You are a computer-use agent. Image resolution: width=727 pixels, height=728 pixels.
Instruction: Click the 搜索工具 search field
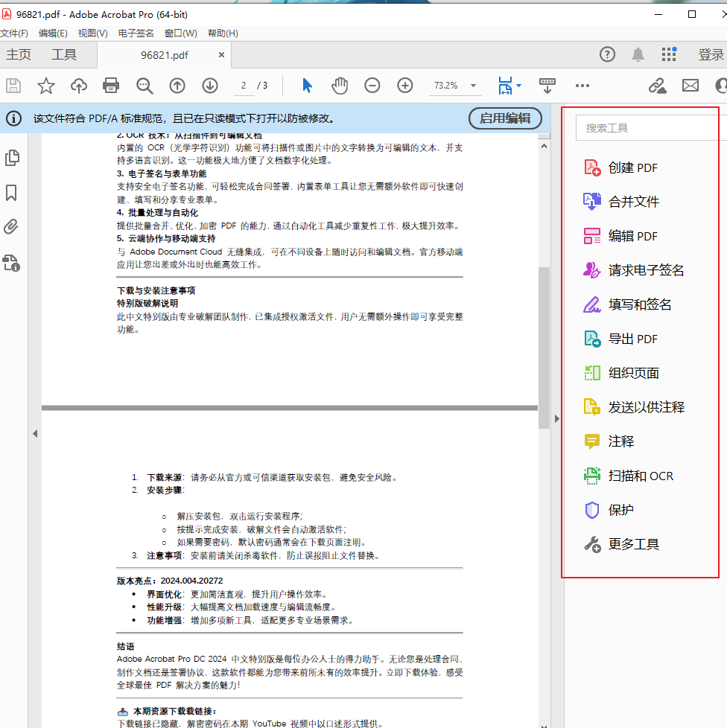[651, 128]
